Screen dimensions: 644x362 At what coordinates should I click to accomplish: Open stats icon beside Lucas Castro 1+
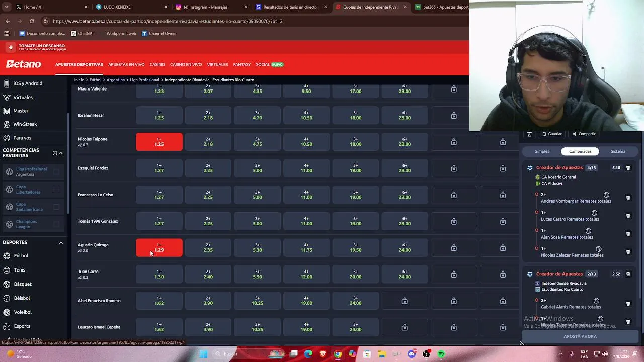click(x=594, y=213)
